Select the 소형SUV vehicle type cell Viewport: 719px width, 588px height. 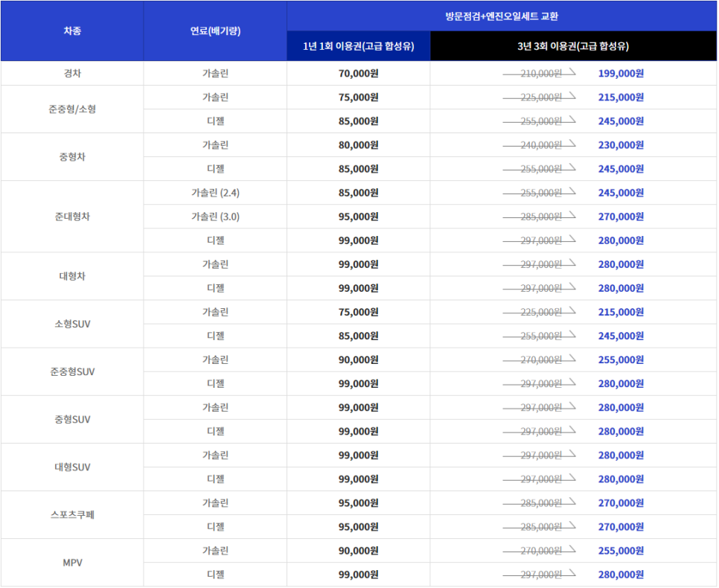[72, 324]
